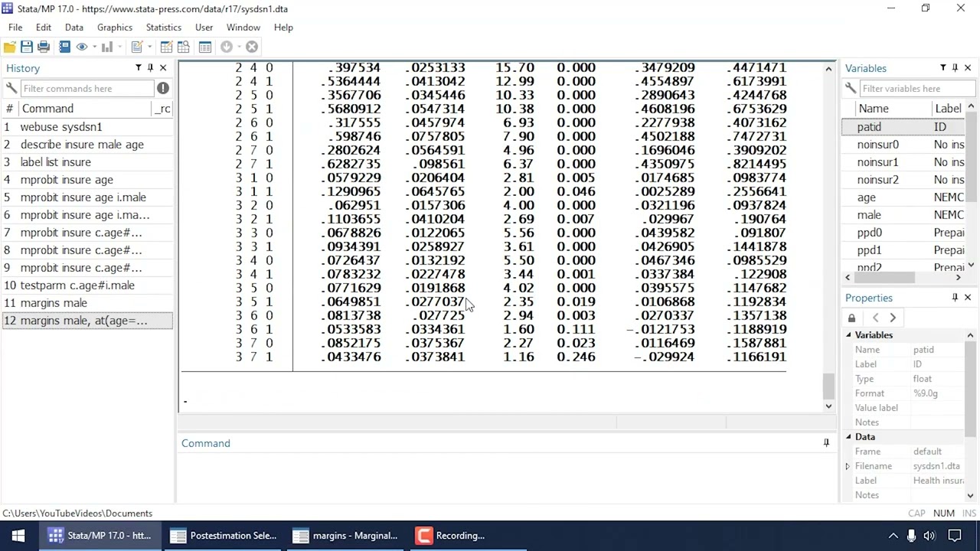Click the Save floppy disk icon
This screenshot has height=551, width=980.
point(27,47)
